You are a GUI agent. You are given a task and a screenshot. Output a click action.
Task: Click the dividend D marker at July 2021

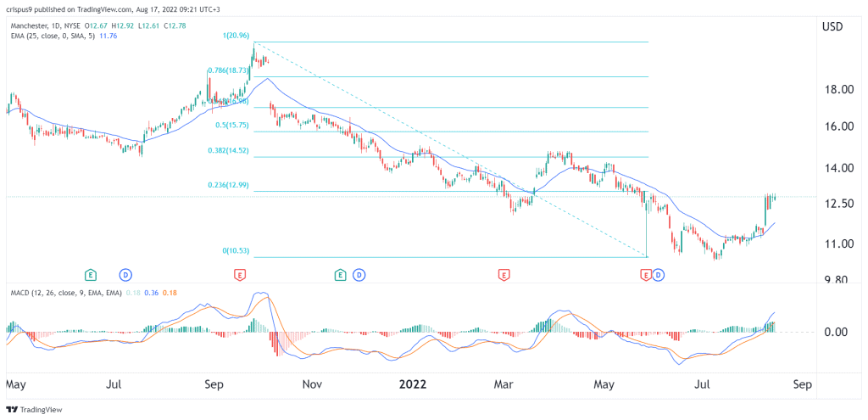coord(125,275)
